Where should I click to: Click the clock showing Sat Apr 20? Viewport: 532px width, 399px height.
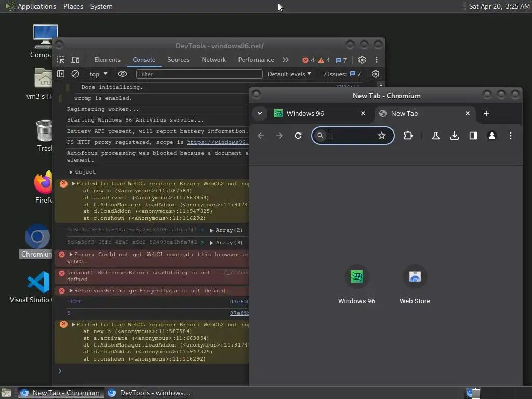coord(499,6)
